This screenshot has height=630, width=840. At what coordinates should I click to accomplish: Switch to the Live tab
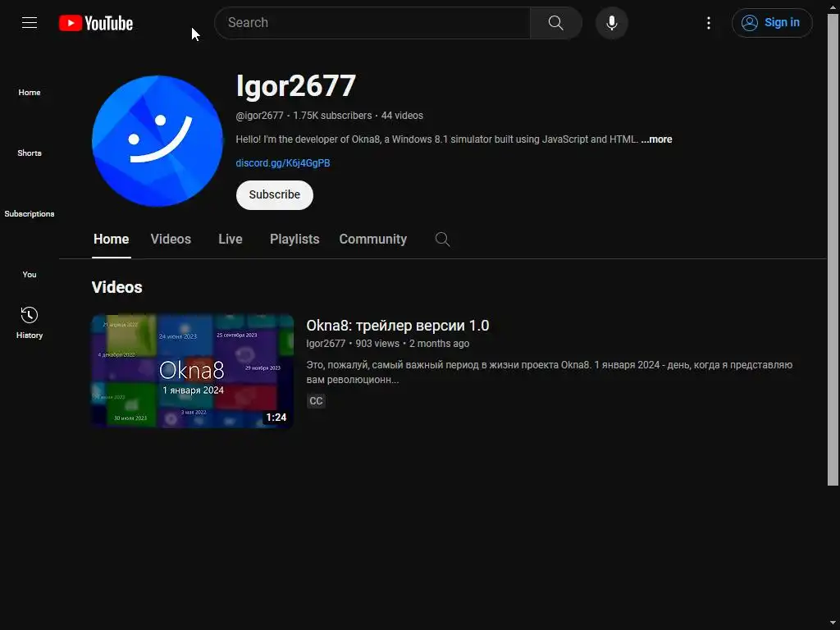point(231,239)
